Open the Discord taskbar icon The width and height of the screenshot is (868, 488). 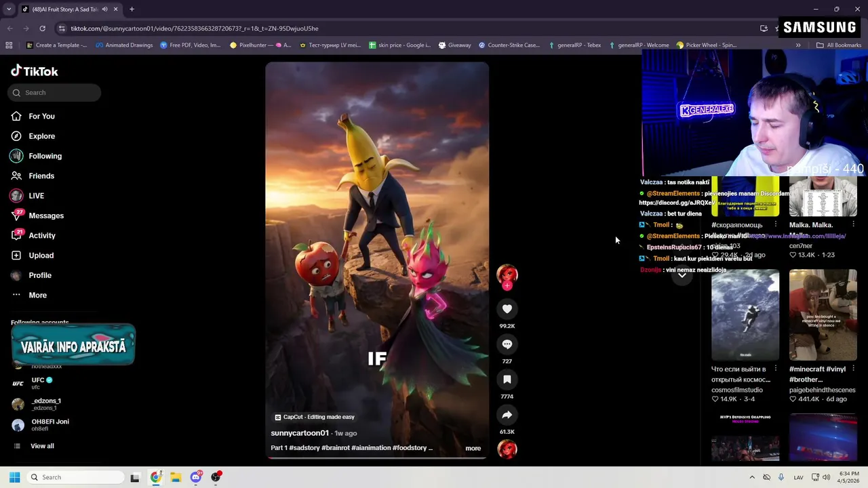[x=196, y=477]
